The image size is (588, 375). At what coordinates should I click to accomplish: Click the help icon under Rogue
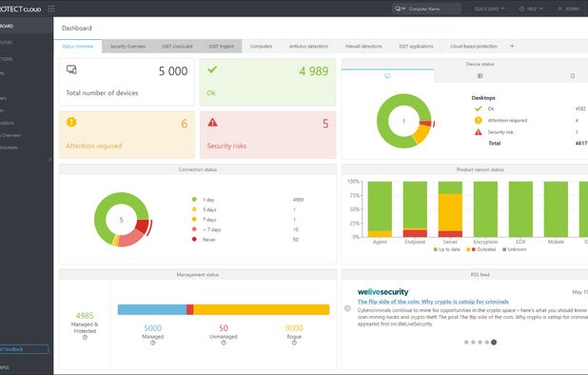tap(294, 343)
